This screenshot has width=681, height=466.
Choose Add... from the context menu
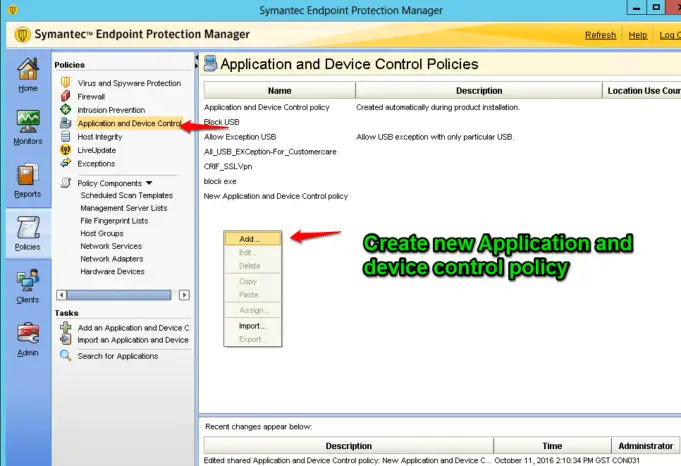pos(250,239)
